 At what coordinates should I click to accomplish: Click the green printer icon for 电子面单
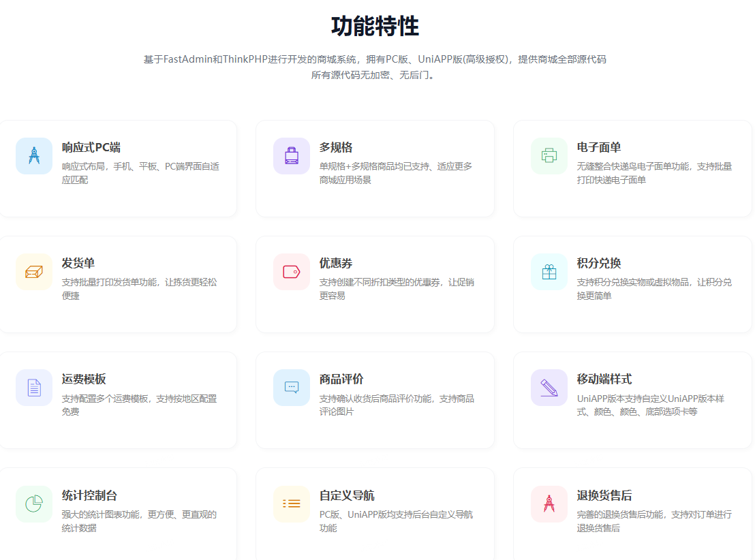click(549, 156)
